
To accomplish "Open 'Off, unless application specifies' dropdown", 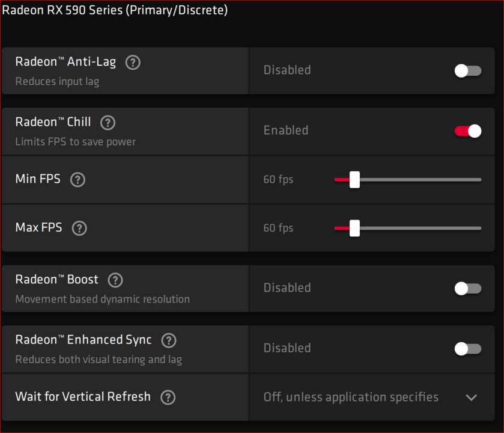I will click(372, 398).
